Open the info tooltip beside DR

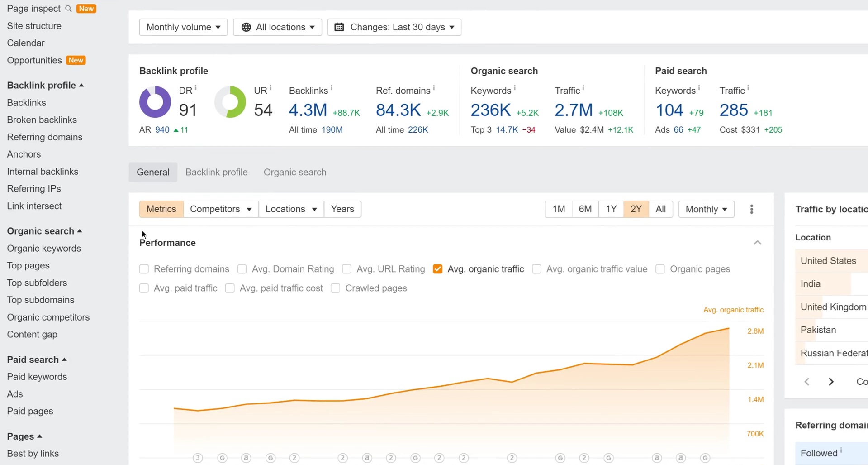[x=195, y=87]
